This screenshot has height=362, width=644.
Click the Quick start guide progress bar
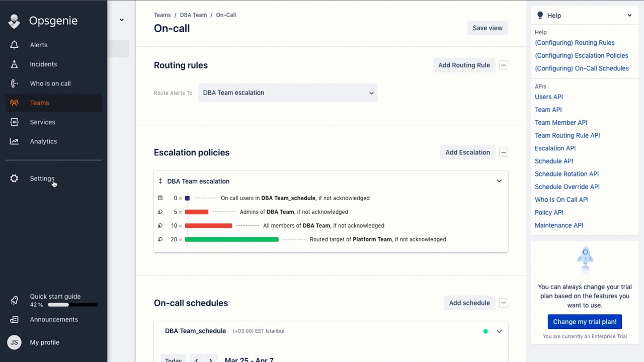point(73,305)
